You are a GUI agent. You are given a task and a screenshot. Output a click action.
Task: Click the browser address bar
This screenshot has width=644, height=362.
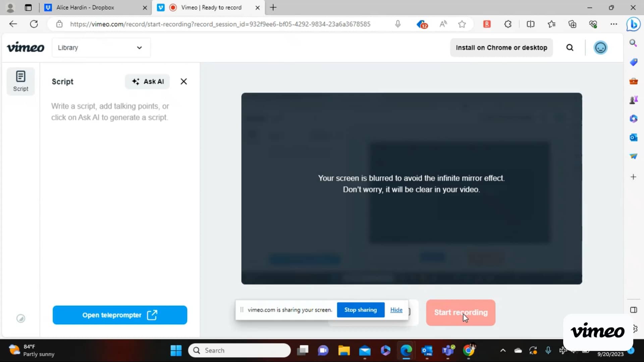(x=221, y=24)
